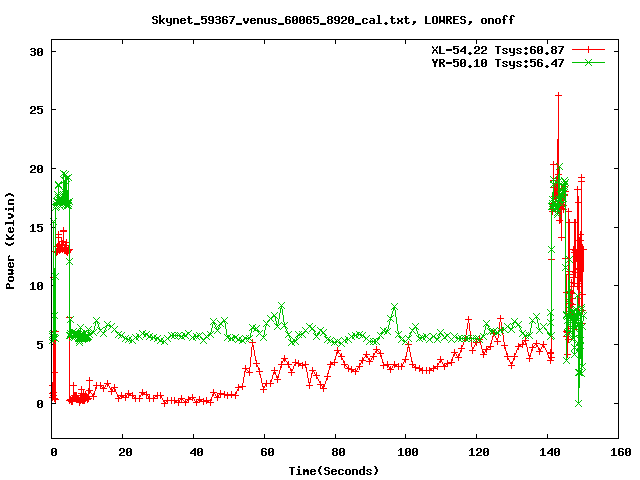Click the x-axis tick label 80
640x480 pixels.
pyautogui.click(x=338, y=452)
